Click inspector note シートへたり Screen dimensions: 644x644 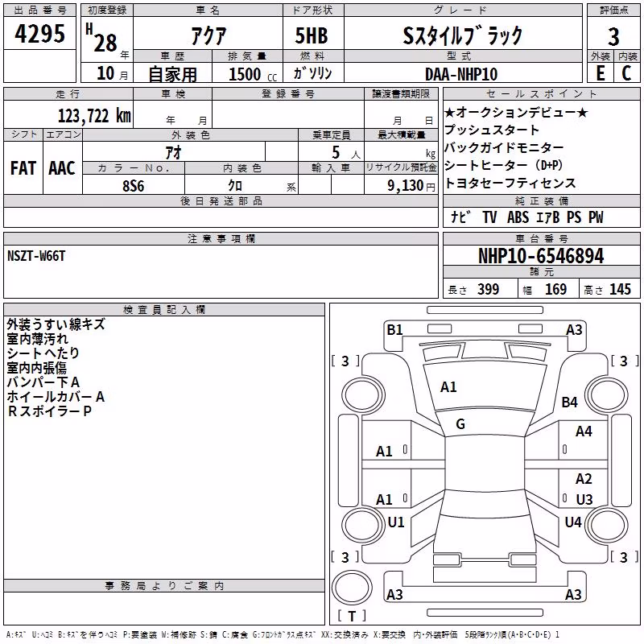(x=43, y=353)
